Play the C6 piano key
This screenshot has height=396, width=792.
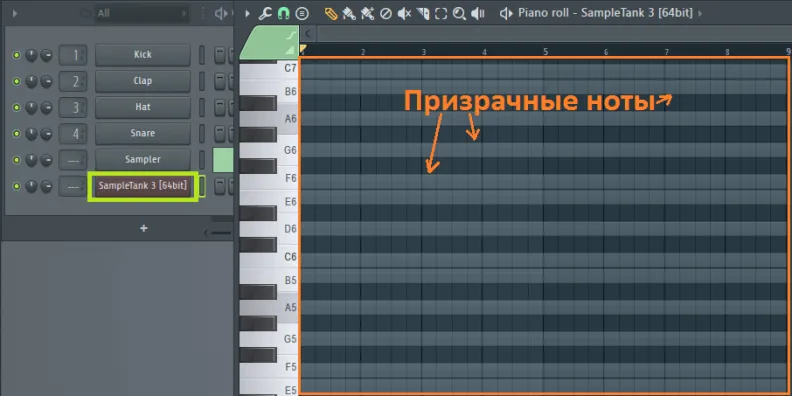click(269, 257)
